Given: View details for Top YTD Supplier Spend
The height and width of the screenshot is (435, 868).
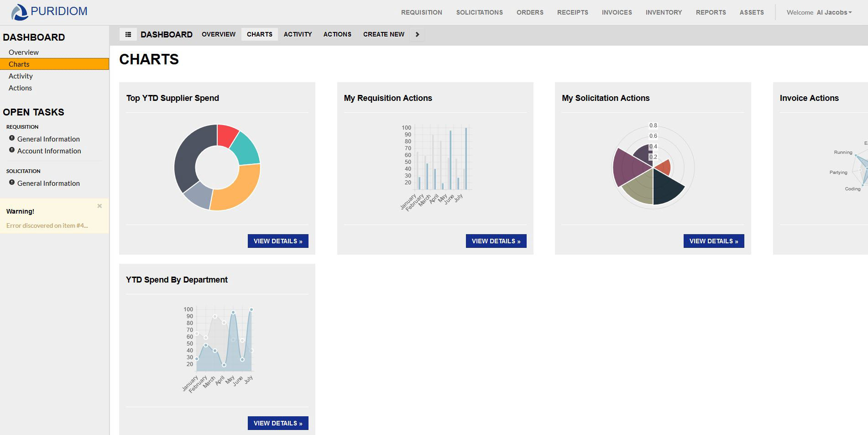Looking at the screenshot, I should click(278, 241).
